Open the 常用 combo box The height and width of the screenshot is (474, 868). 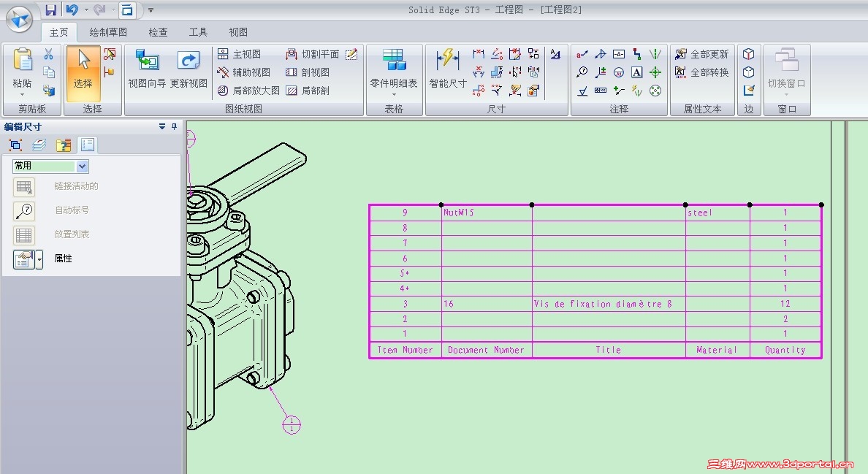50,166
